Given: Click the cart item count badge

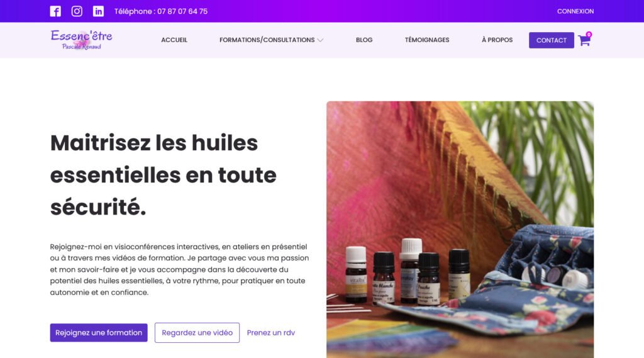Looking at the screenshot, I should coord(589,35).
